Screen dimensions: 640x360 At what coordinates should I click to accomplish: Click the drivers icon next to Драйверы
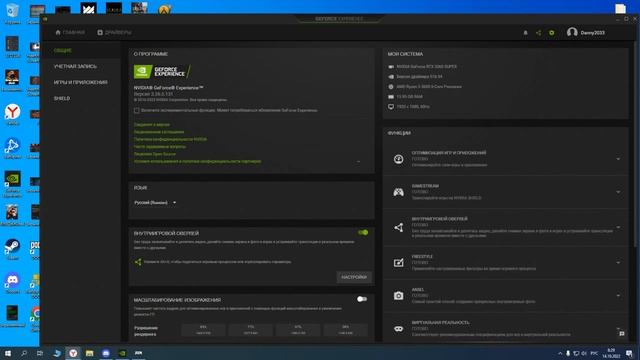100,32
